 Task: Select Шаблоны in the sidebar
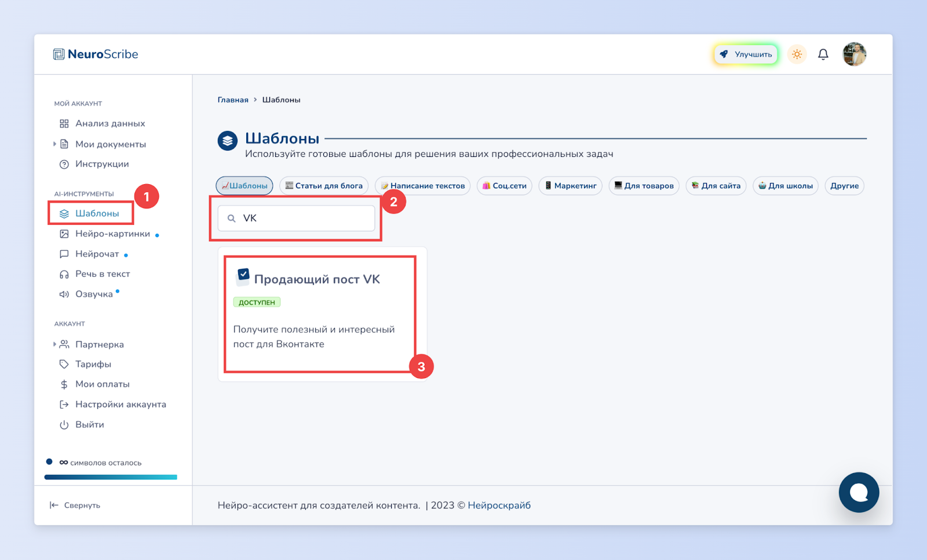tap(90, 214)
